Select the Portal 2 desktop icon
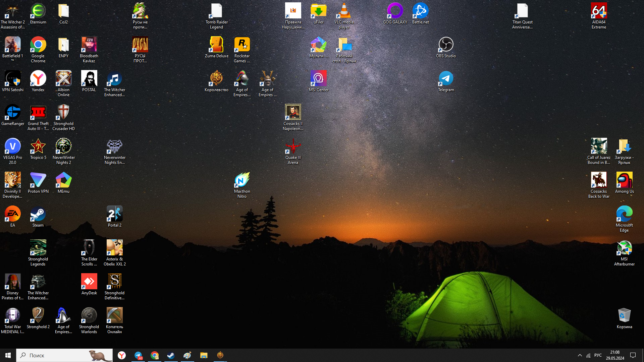The width and height of the screenshot is (644, 362). pos(115,214)
